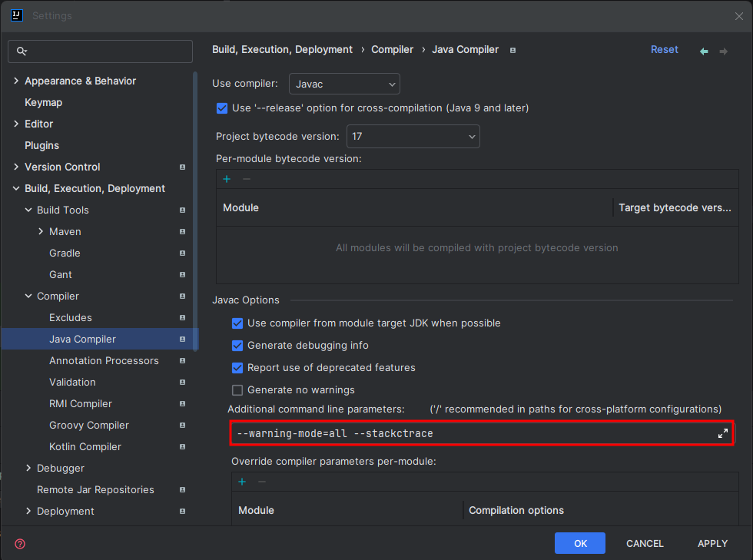
Task: Close the Settings dialog
Action: click(x=738, y=16)
